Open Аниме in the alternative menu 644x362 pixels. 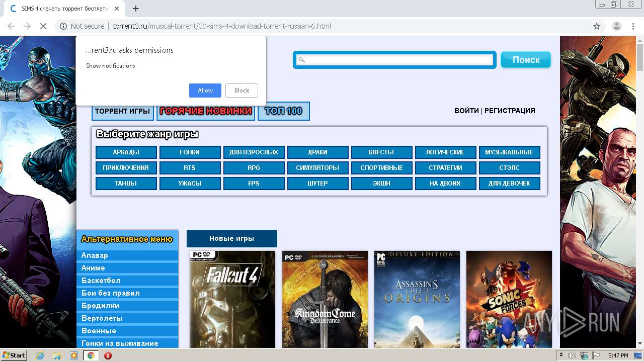pos(127,268)
